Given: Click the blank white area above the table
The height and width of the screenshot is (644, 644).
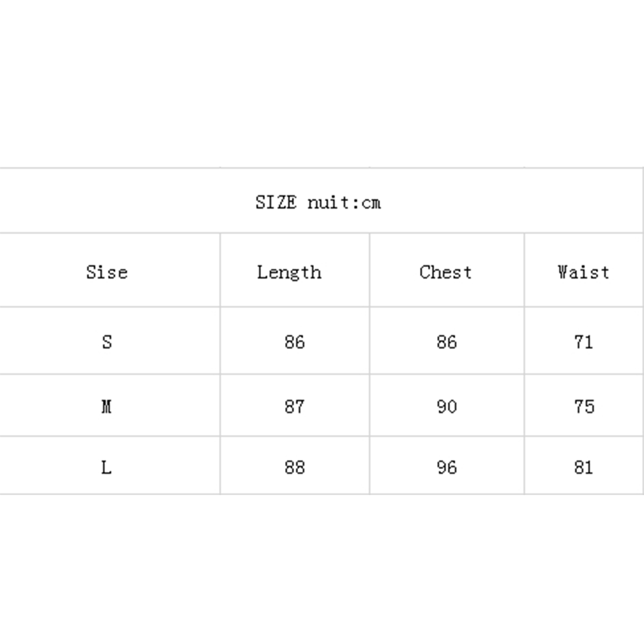Looking at the screenshot, I should tap(322, 80).
